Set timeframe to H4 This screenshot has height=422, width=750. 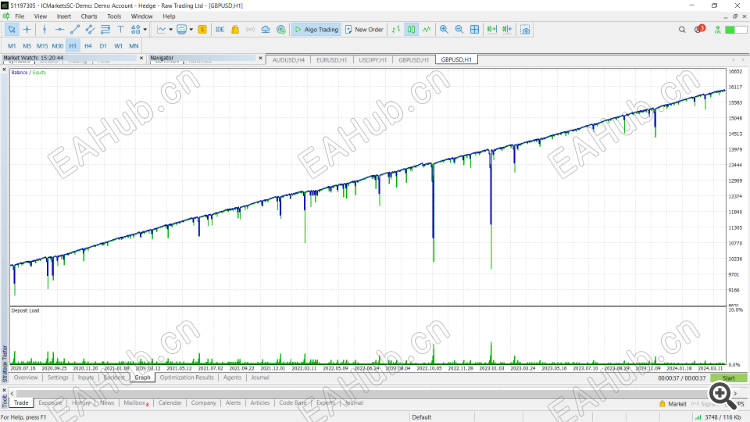tap(88, 46)
